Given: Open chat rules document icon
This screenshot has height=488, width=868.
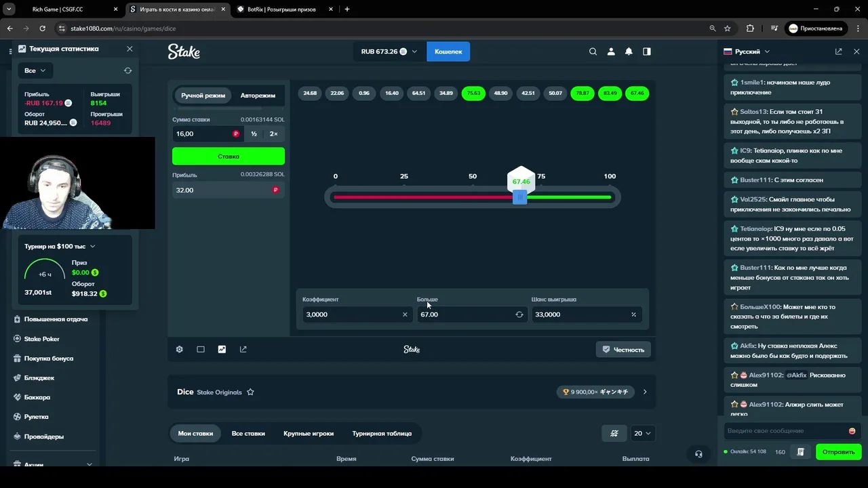Looking at the screenshot, I should click(801, 452).
